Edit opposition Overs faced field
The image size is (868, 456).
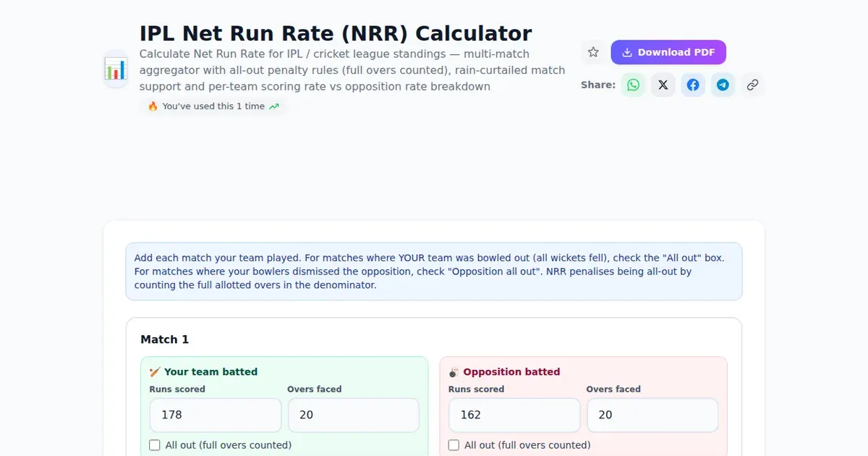click(x=652, y=415)
